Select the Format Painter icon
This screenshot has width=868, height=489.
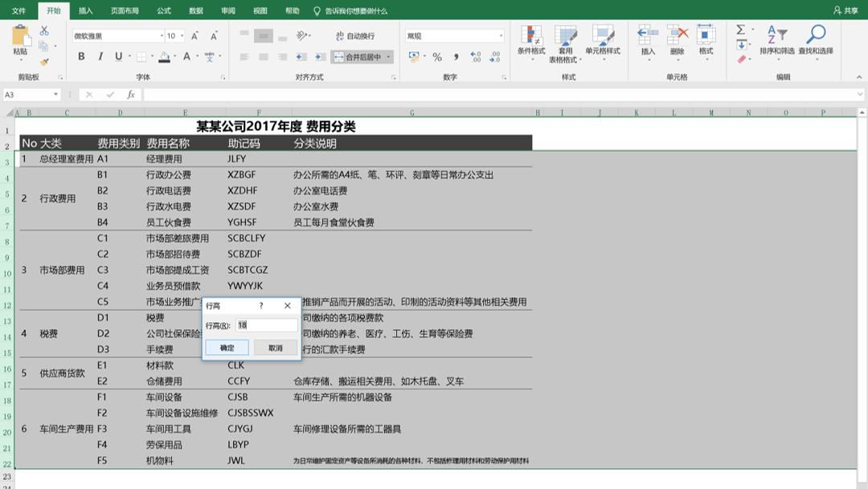tap(44, 63)
